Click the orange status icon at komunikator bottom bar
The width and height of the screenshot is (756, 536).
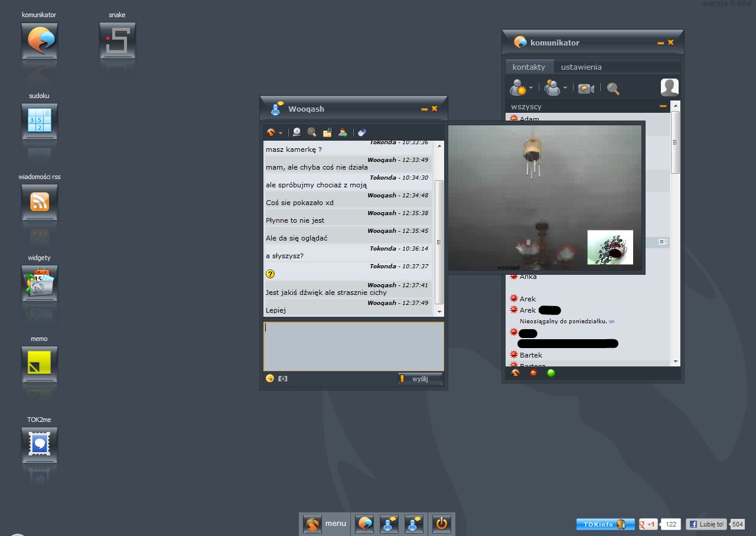(516, 373)
